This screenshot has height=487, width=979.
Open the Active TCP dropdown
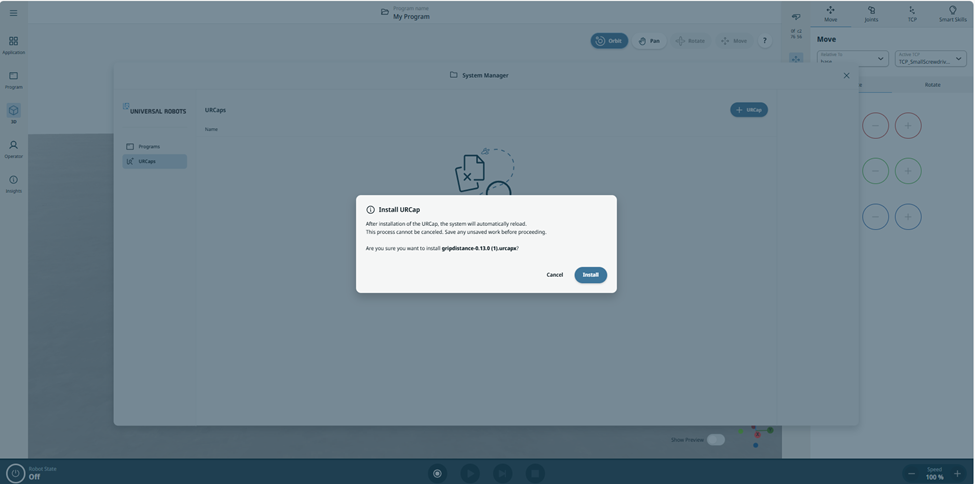(x=930, y=59)
